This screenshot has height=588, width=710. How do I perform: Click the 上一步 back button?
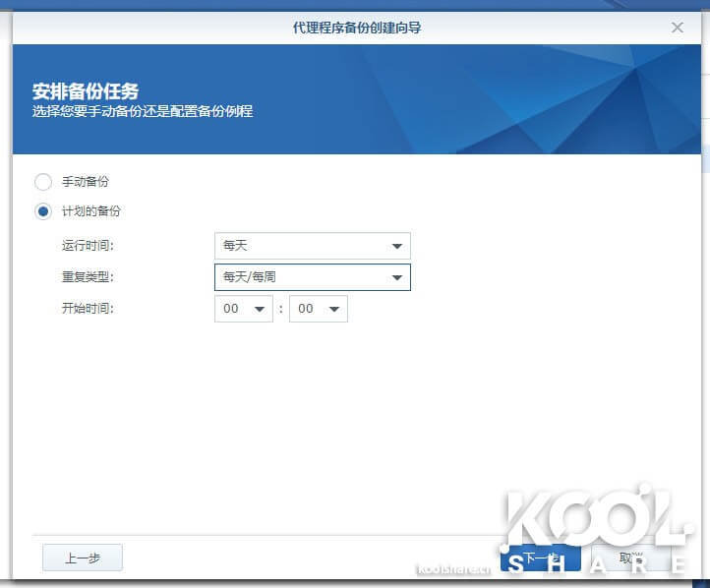pos(83,558)
